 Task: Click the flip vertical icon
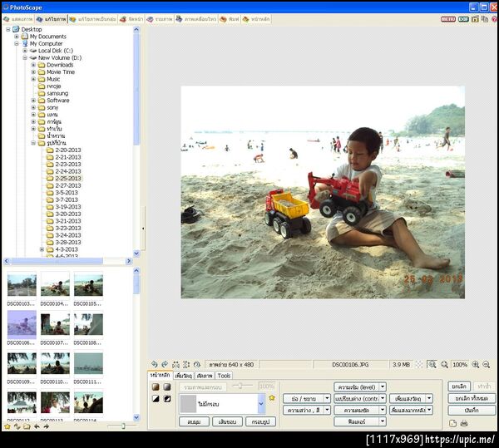coord(186,364)
